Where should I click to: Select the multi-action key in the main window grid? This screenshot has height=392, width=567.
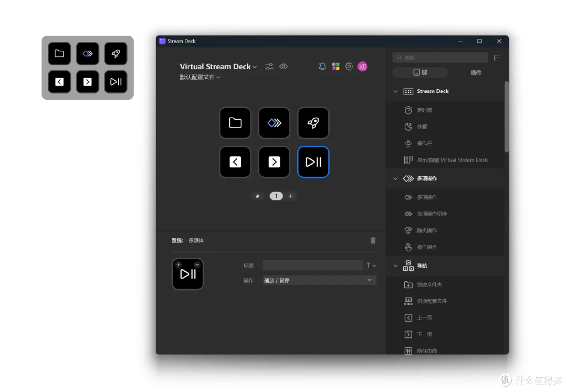274,123
